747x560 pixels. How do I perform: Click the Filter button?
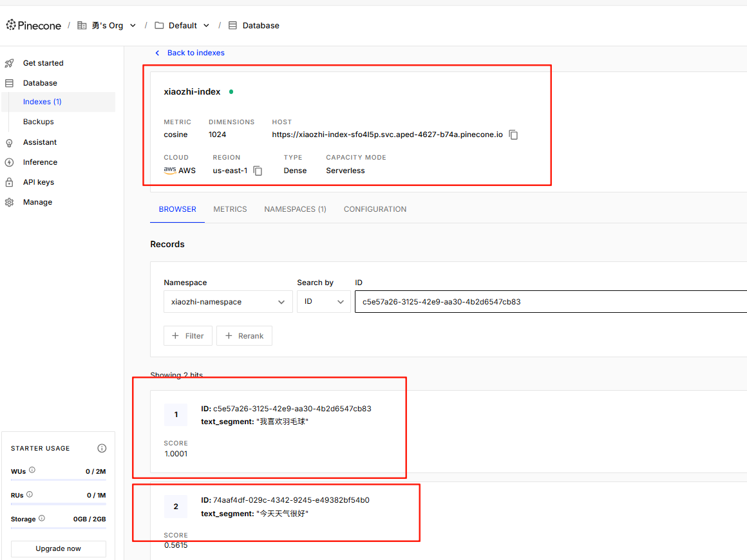point(188,336)
